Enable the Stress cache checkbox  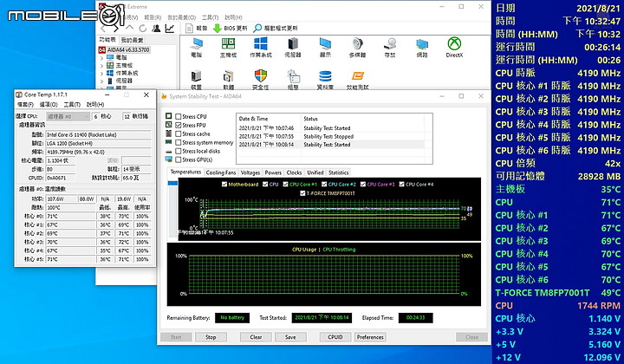(179, 134)
